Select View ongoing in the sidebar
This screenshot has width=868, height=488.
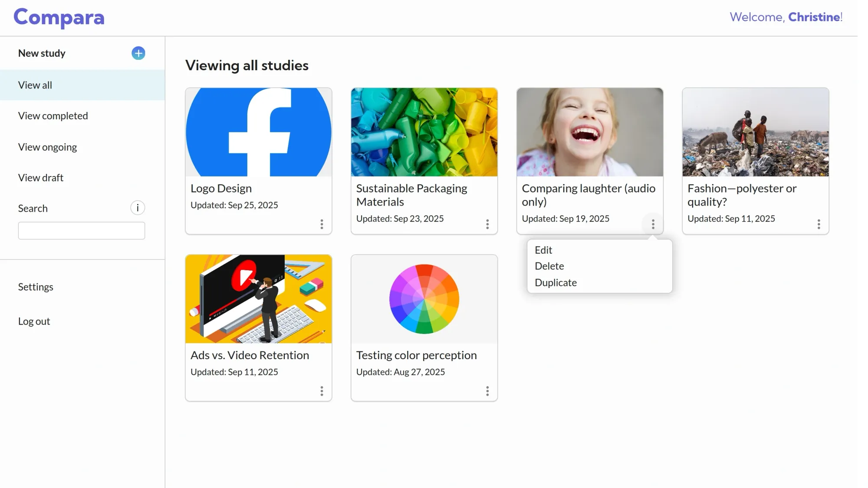tap(47, 147)
